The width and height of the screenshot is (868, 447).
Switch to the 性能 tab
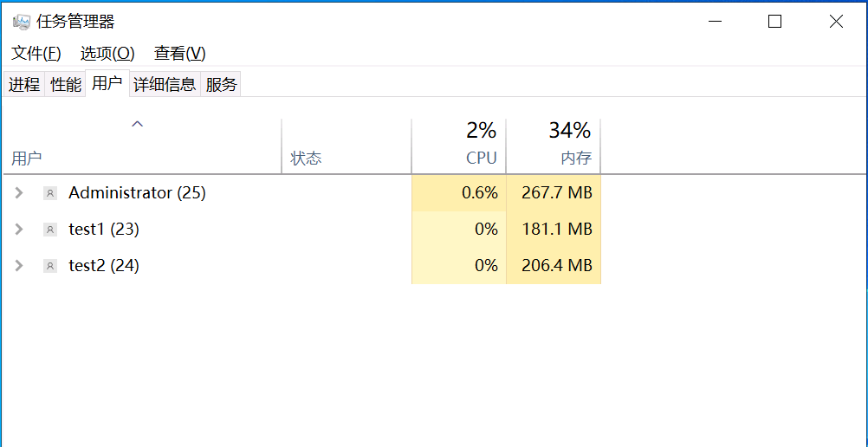coord(66,85)
